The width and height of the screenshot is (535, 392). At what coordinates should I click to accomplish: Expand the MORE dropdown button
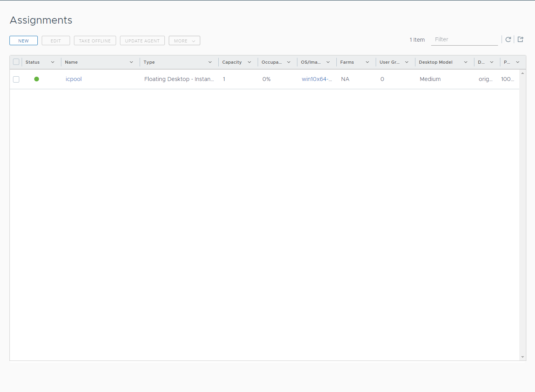[184, 40]
